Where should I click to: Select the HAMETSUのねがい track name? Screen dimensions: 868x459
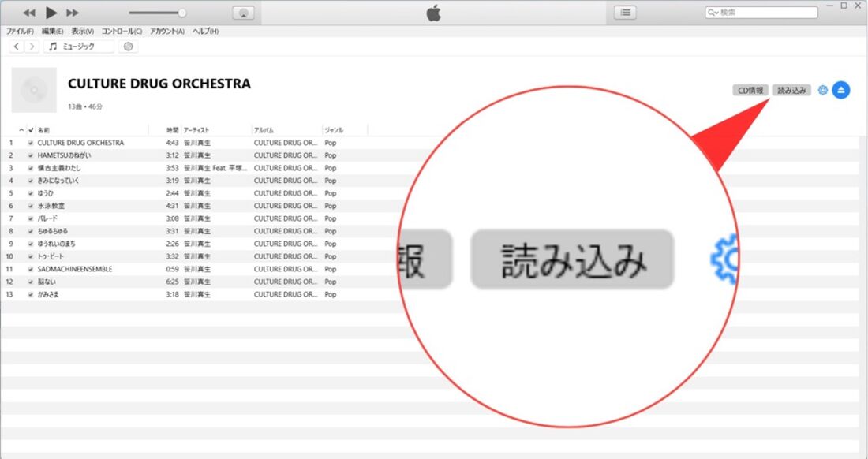pyautogui.click(x=64, y=155)
